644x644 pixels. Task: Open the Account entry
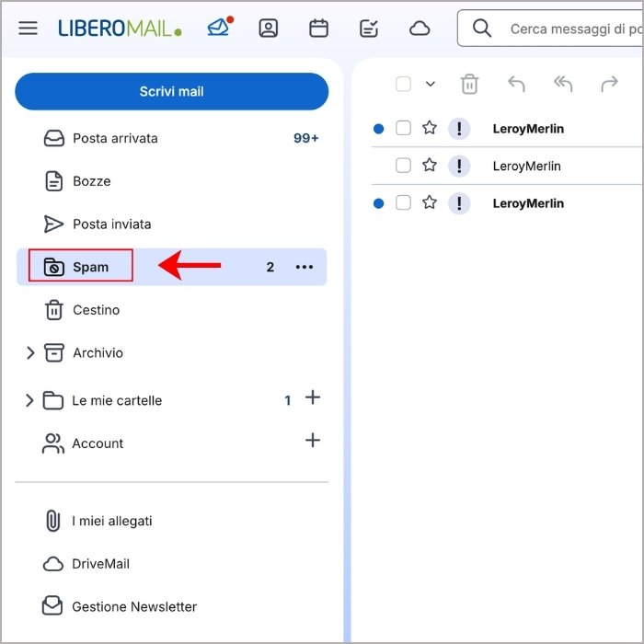98,443
